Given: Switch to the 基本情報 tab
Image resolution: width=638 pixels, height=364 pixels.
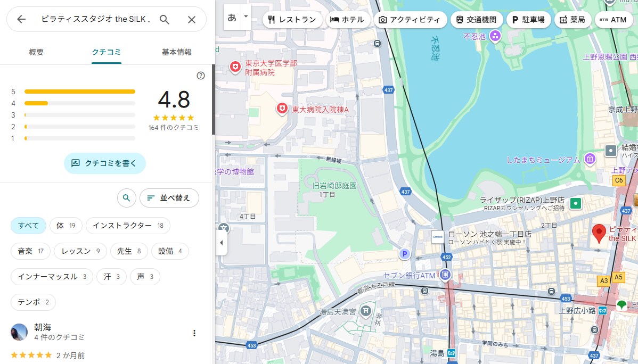Looking at the screenshot, I should point(177,52).
